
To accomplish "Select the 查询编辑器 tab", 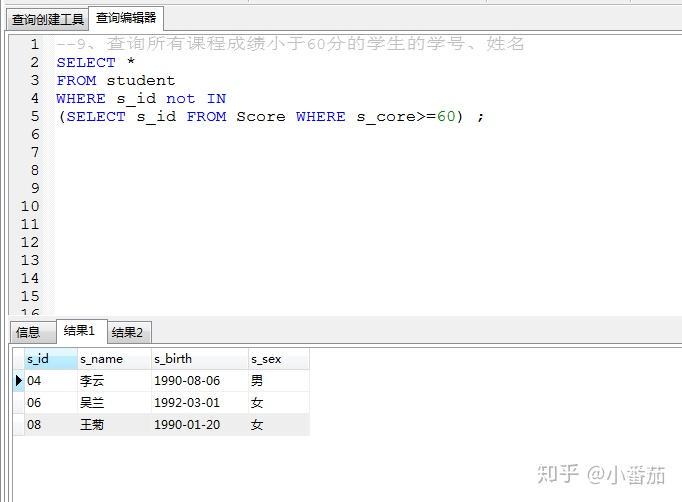I will coord(126,18).
